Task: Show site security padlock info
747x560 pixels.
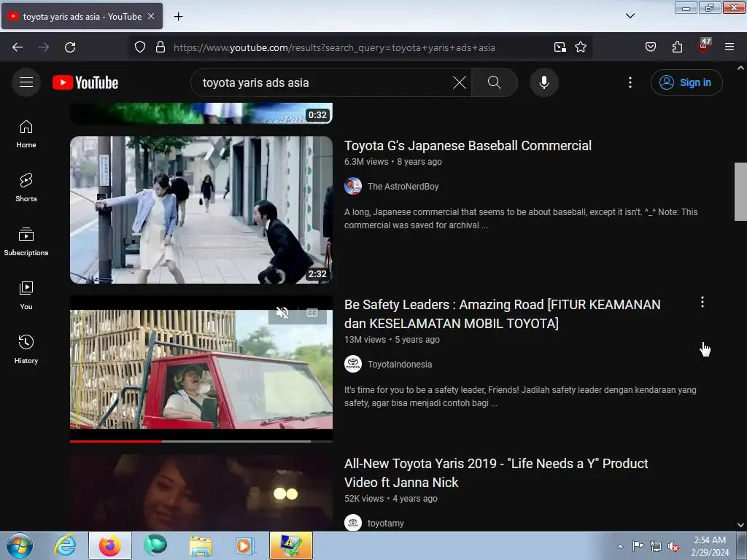Action: (x=160, y=47)
